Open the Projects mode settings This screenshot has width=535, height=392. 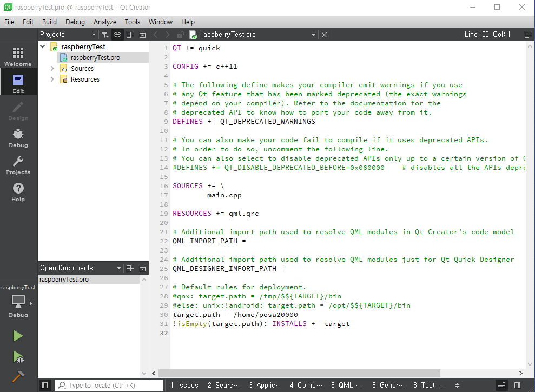(18, 164)
